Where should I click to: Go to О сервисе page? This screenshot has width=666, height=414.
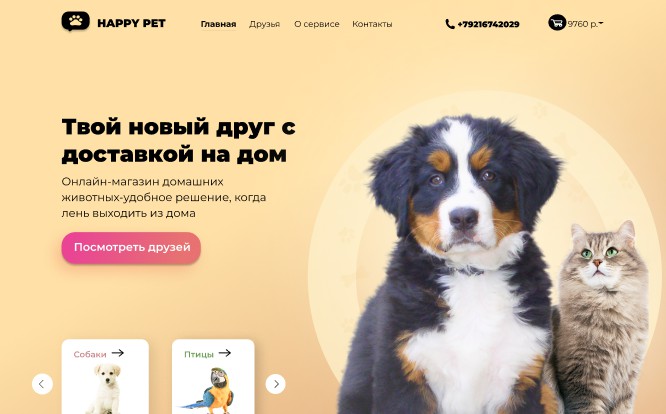tap(317, 24)
